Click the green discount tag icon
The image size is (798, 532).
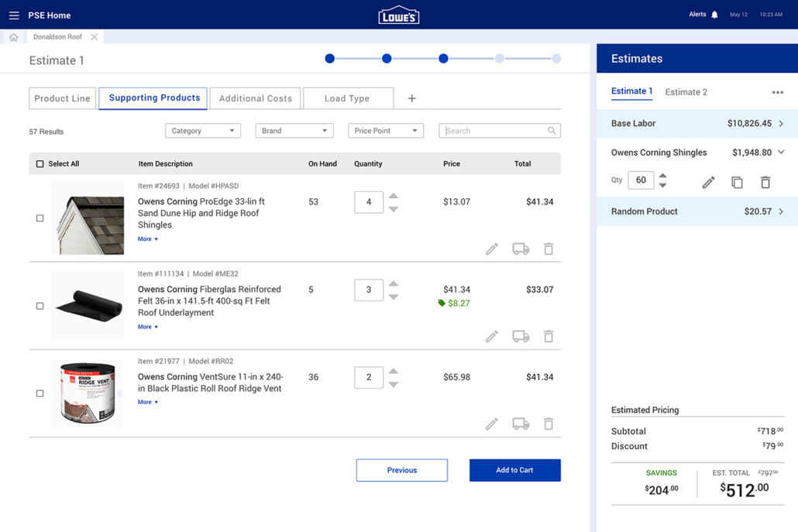tap(442, 303)
